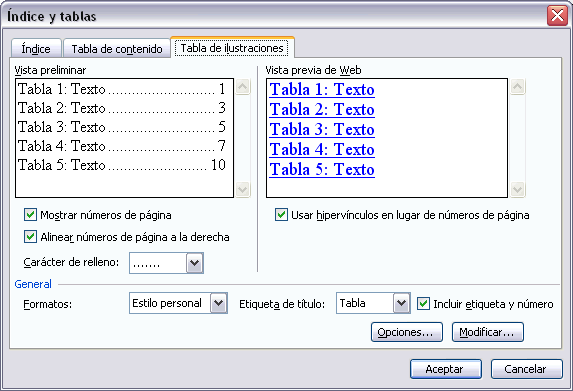573x391 pixels.
Task: Click Tabla 1: Texto row in Vista preliminar
Action: pos(122,89)
